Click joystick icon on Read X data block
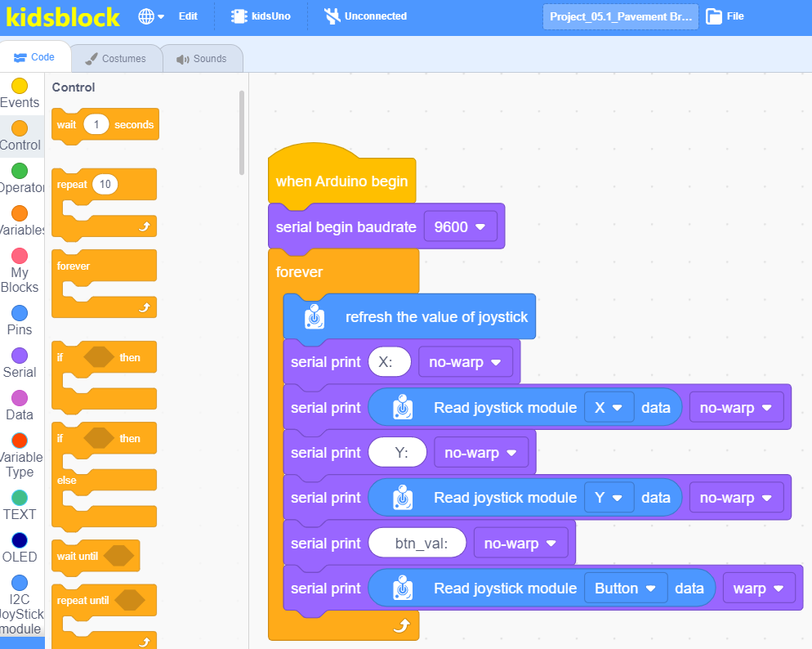The height and width of the screenshot is (649, 812). coord(403,407)
